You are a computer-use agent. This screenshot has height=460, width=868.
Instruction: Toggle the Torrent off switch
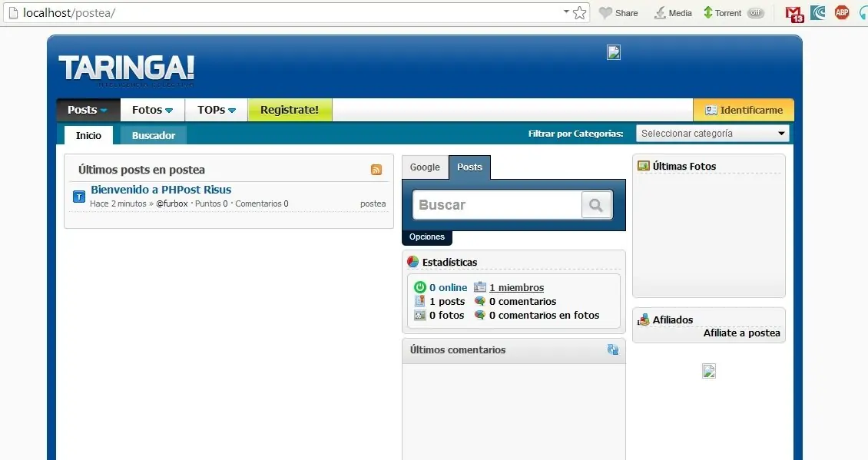756,13
